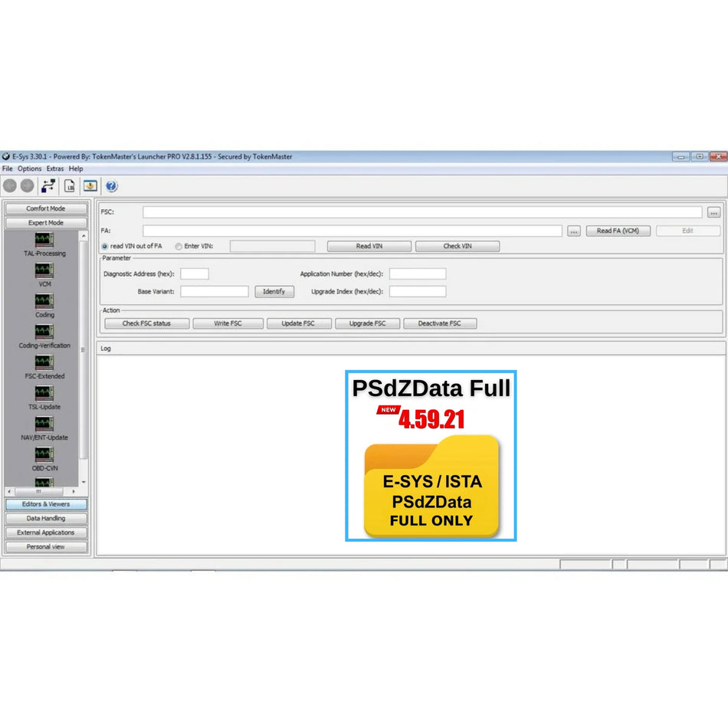Image resolution: width=728 pixels, height=728 pixels.
Task: Click the Application Number (hex/dec) field
Action: (x=418, y=274)
